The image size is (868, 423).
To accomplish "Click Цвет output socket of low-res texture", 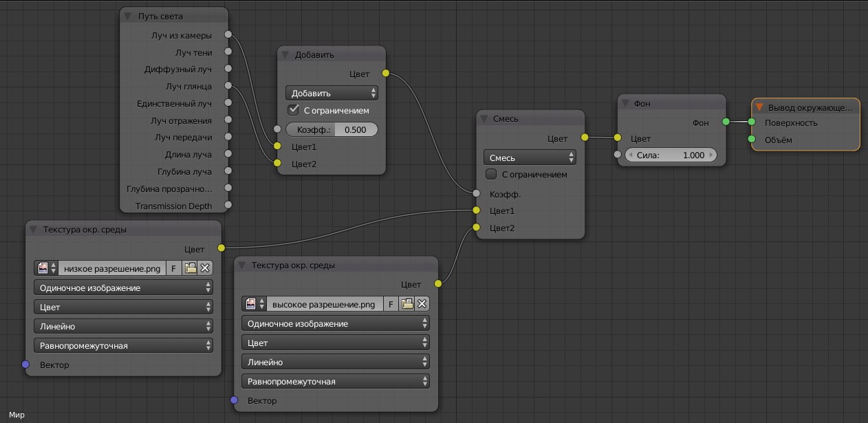I will coord(221,248).
